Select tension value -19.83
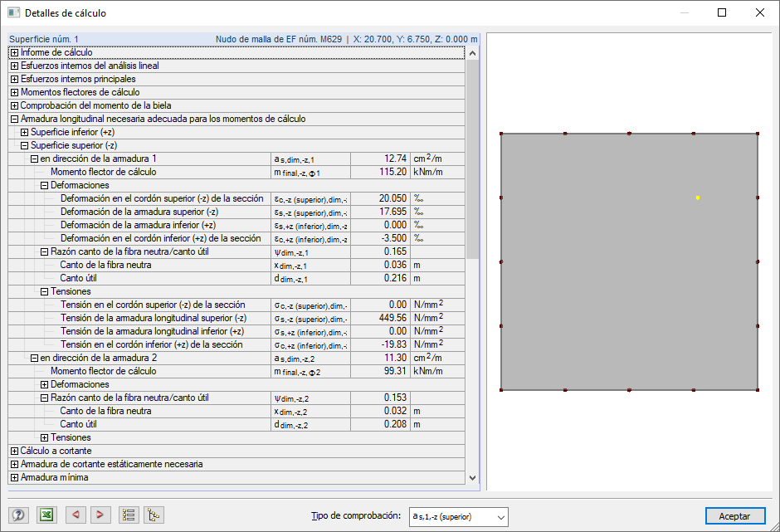Viewport: 780px width, 532px height. [380, 345]
